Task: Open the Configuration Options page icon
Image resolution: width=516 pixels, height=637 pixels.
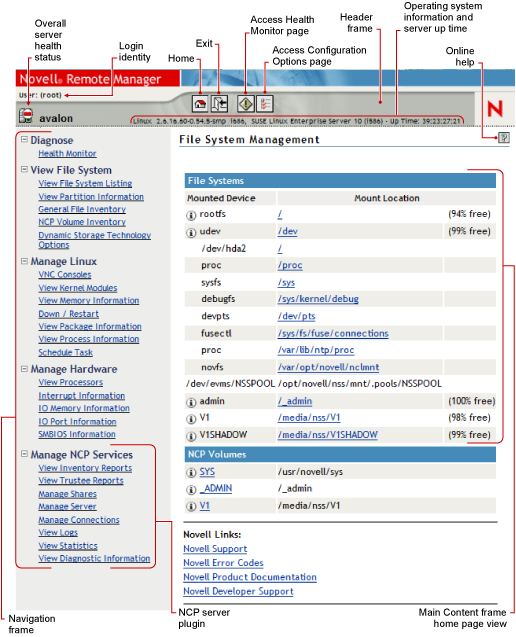Action: (x=265, y=104)
